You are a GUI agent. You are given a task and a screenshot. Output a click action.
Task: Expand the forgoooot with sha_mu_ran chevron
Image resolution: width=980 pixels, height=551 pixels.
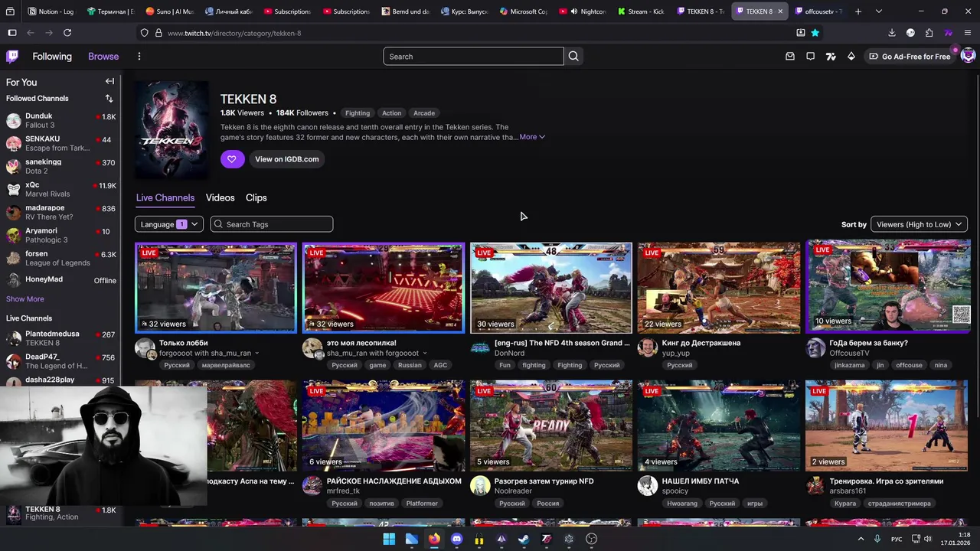pyautogui.click(x=256, y=354)
